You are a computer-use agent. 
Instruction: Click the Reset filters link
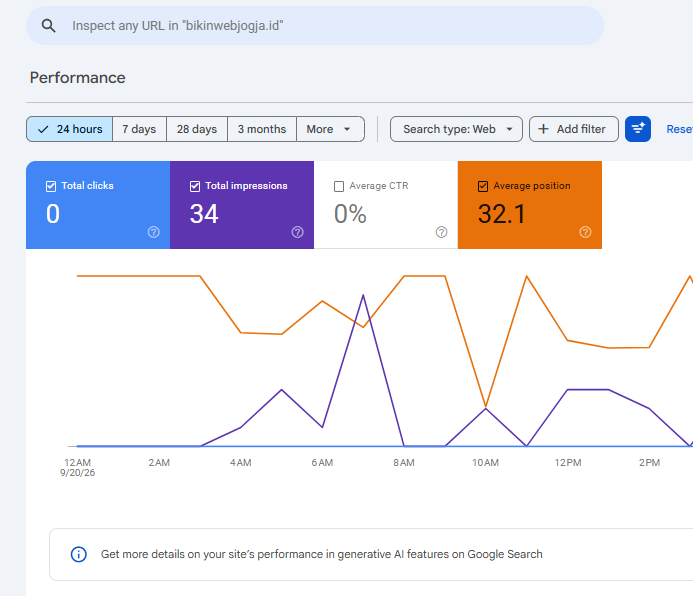[x=680, y=129]
